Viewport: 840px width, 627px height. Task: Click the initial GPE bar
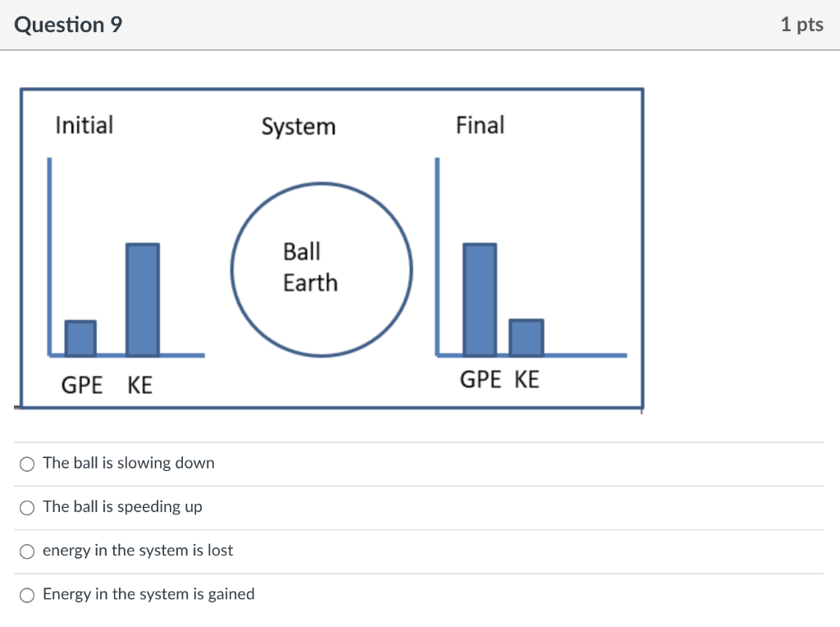tap(80, 338)
